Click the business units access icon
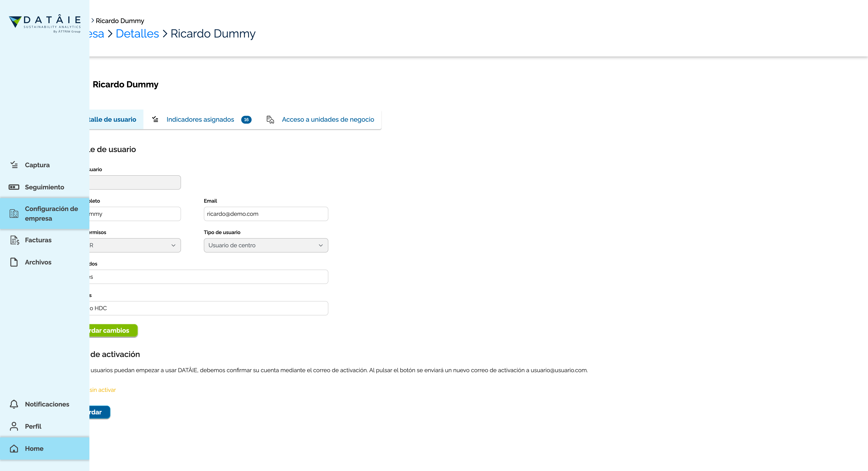The height and width of the screenshot is (471, 868). tap(270, 120)
